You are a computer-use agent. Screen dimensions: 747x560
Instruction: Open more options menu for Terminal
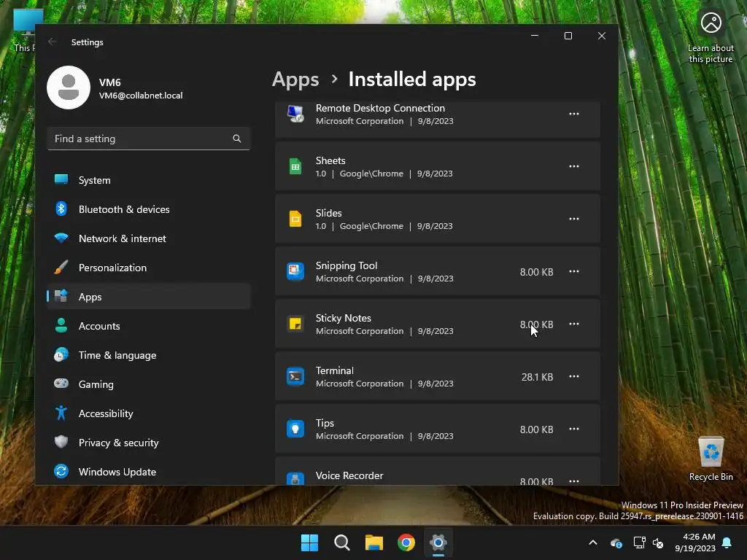point(574,376)
